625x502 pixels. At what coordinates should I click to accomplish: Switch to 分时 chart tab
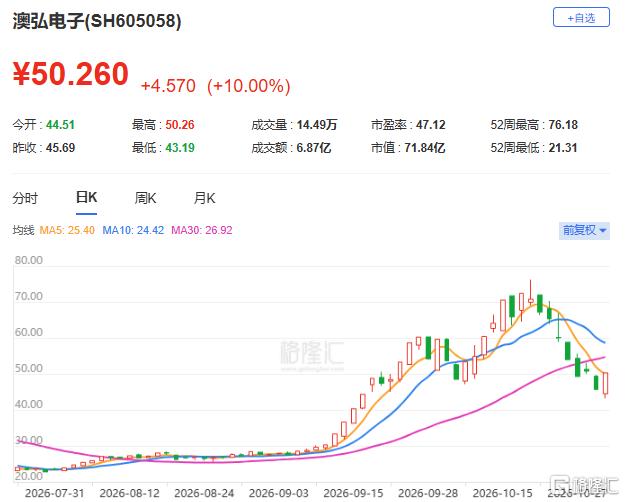[x=25, y=198]
